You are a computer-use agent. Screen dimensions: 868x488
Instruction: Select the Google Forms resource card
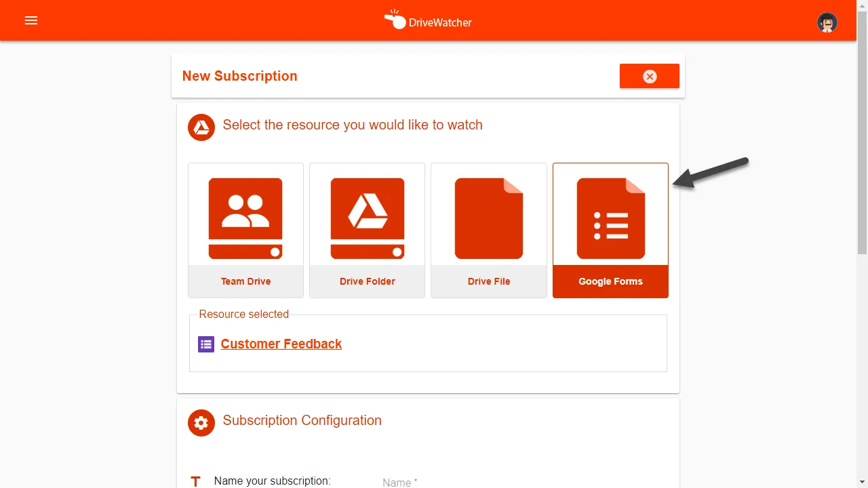coord(610,230)
